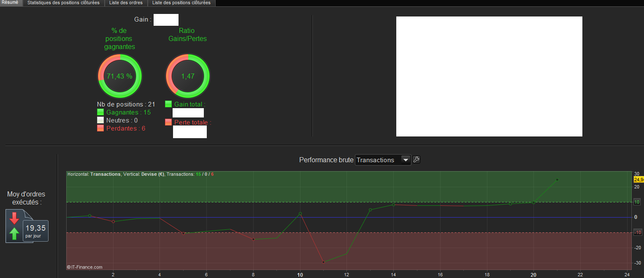Screen dimensions: 644x278
Task: Click '% de positions gagnantes' heading
Action: click(119, 39)
